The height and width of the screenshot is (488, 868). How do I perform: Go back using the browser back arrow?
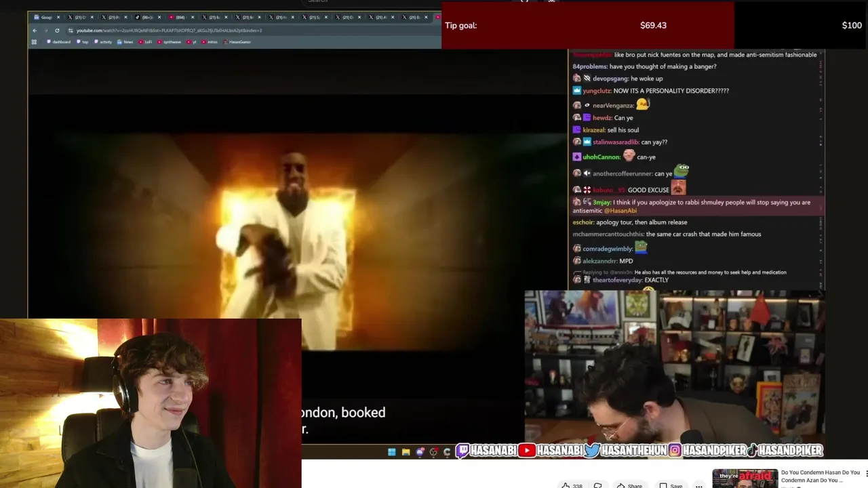[35, 30]
